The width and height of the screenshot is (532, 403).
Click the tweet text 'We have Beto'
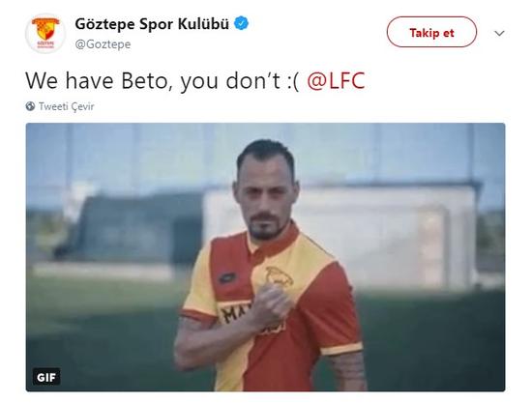tap(97, 81)
